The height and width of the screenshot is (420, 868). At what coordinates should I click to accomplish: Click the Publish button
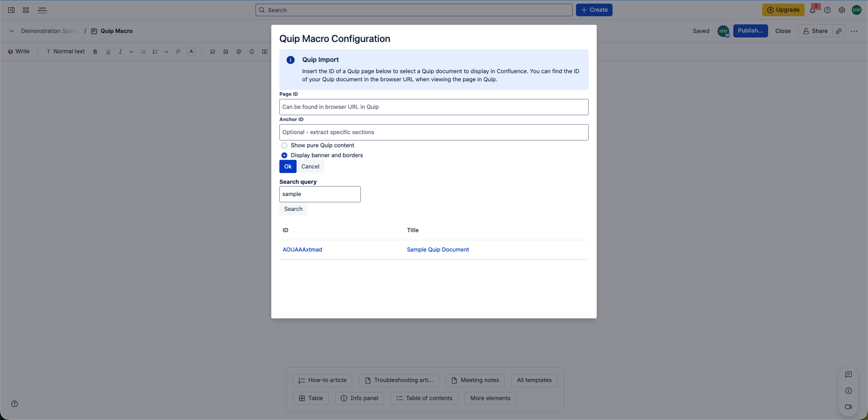point(750,31)
